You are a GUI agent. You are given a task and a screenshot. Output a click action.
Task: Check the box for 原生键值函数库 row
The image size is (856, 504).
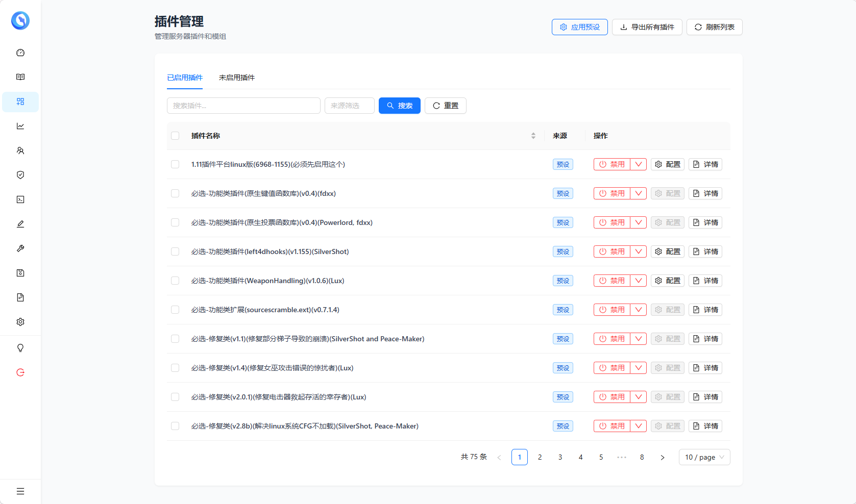pos(175,193)
